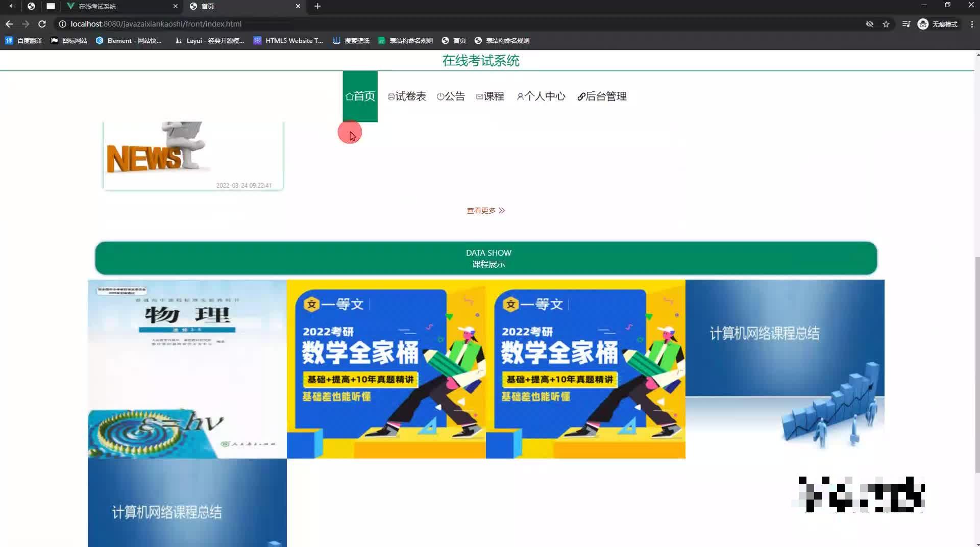Open the 图标网站 bookmark
This screenshot has width=980, height=547.
point(69,40)
